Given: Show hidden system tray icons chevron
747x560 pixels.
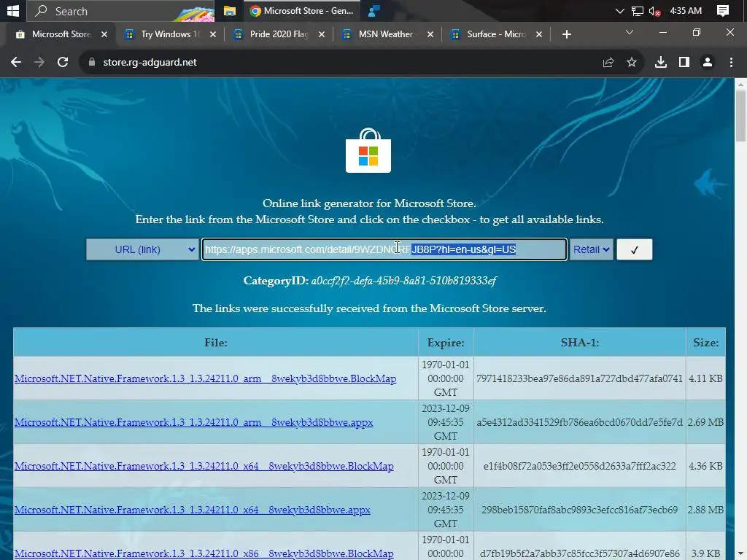Looking at the screenshot, I should point(619,10).
